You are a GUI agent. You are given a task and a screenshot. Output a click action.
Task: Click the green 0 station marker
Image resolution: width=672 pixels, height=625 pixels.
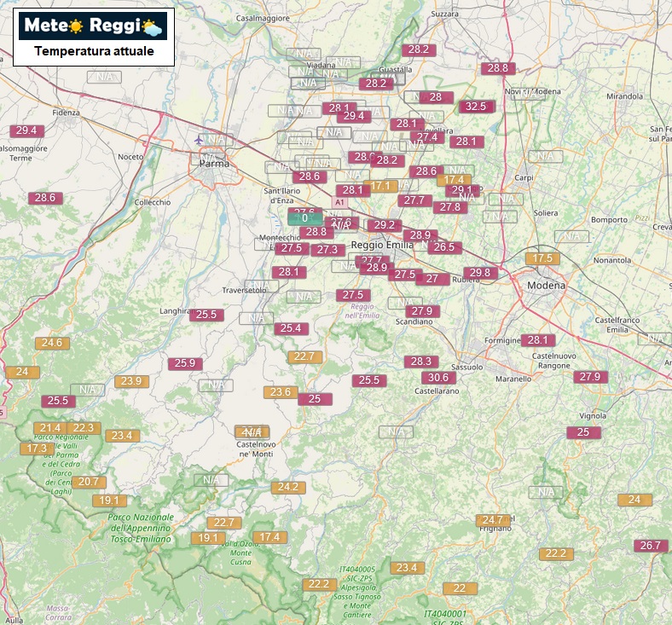[304, 218]
